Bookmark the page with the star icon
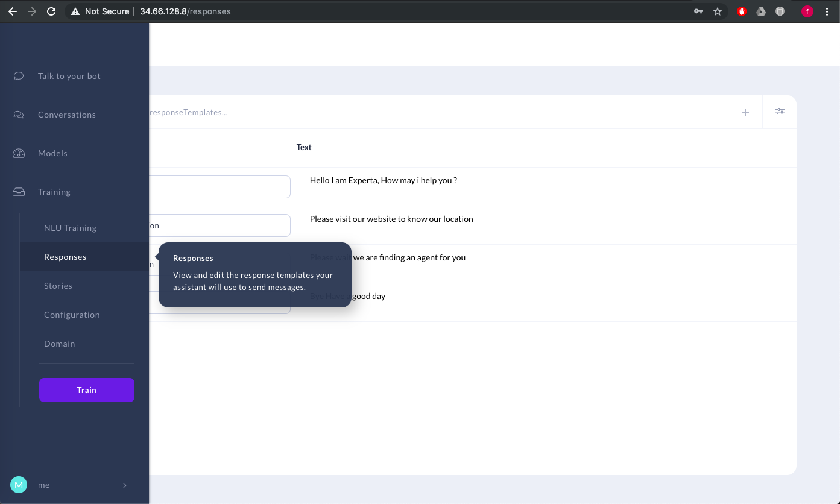 tap(717, 11)
